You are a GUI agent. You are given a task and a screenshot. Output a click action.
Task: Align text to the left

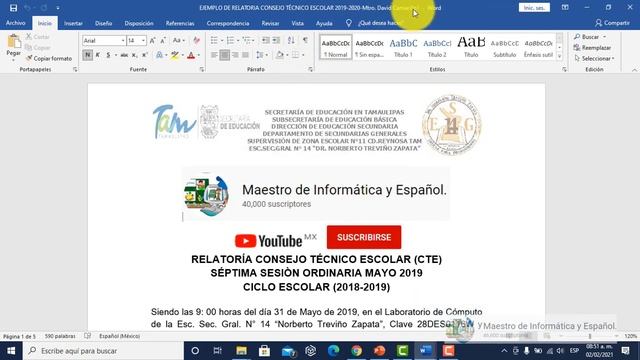214,55
